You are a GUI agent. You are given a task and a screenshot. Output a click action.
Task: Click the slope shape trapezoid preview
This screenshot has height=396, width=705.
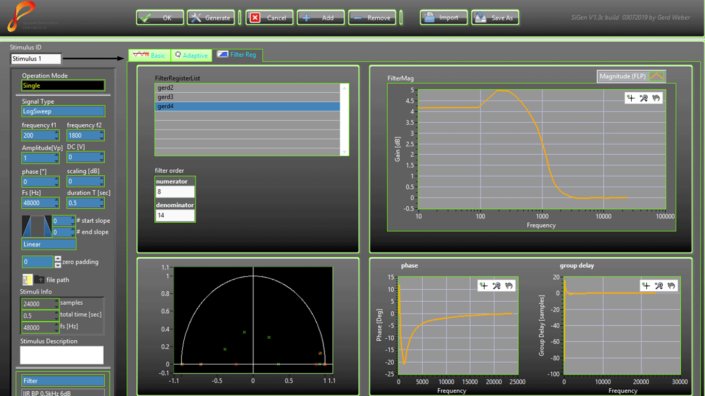[x=36, y=226]
